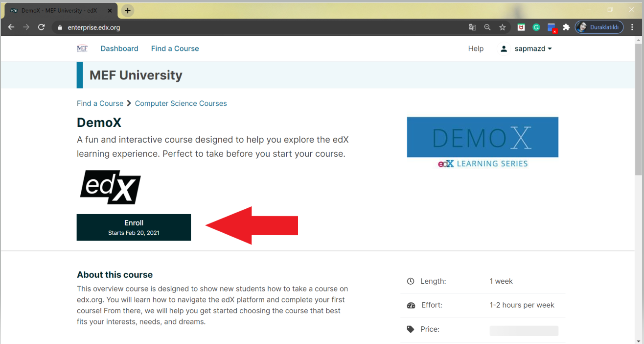
Task: Click the Length label
Action: [x=434, y=281]
